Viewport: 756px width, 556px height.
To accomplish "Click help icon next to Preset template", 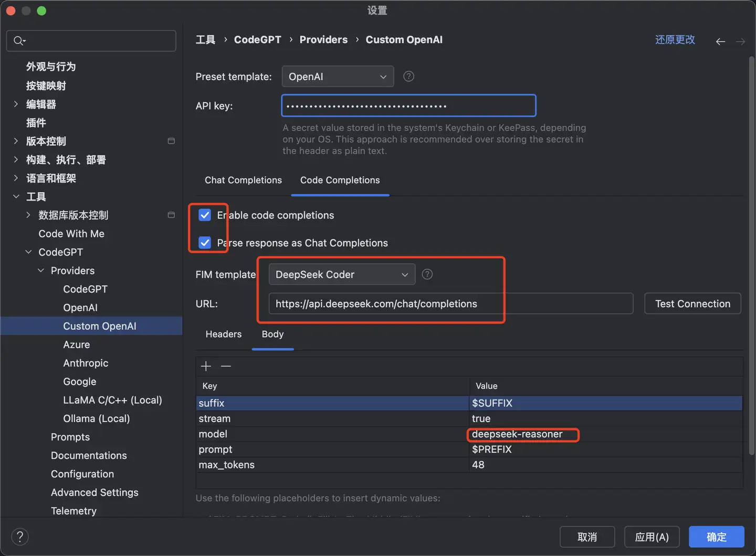I will point(408,77).
